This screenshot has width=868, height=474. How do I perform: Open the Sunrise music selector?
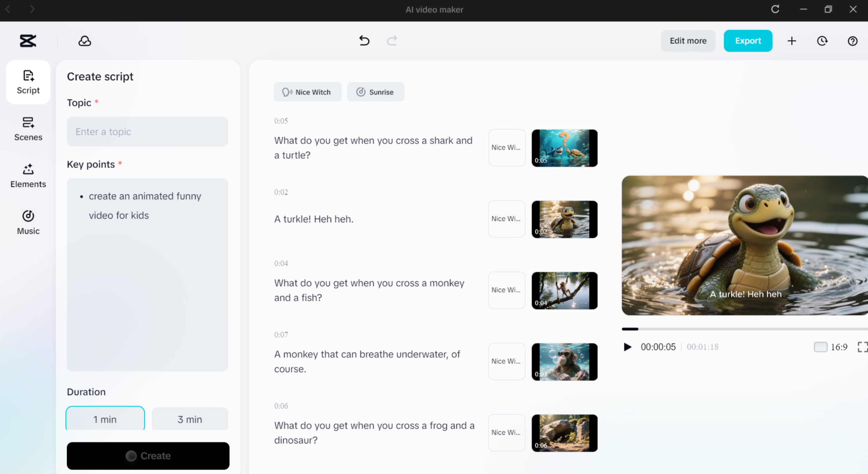[x=376, y=92]
